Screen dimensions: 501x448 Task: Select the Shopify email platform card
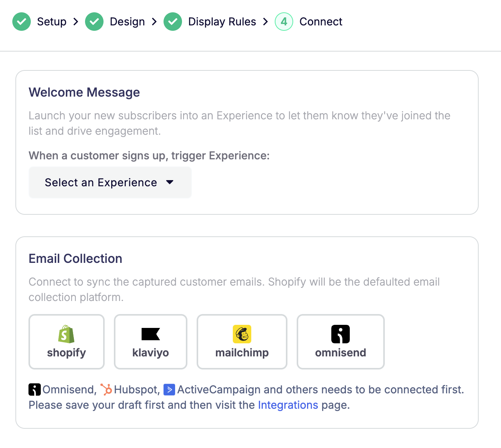coord(67,342)
